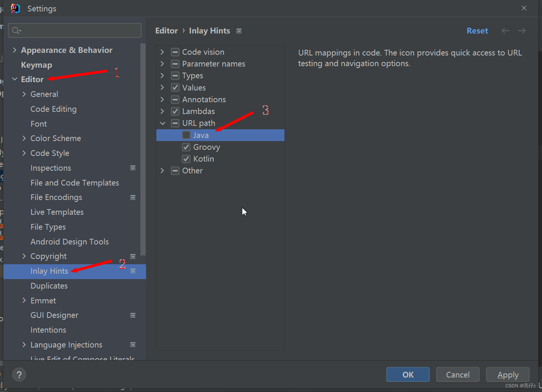The image size is (542, 392).
Task: Navigate back with the left arrow icon
Action: point(505,30)
